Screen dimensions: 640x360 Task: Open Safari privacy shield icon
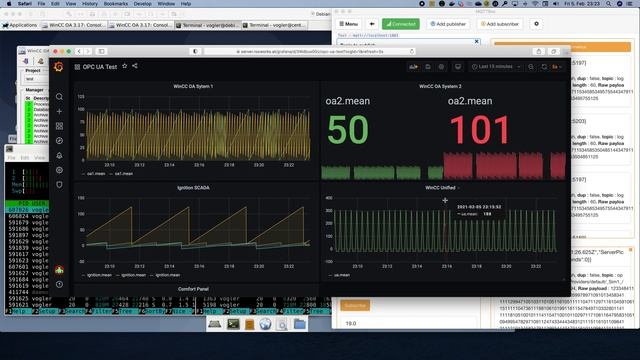pos(196,51)
